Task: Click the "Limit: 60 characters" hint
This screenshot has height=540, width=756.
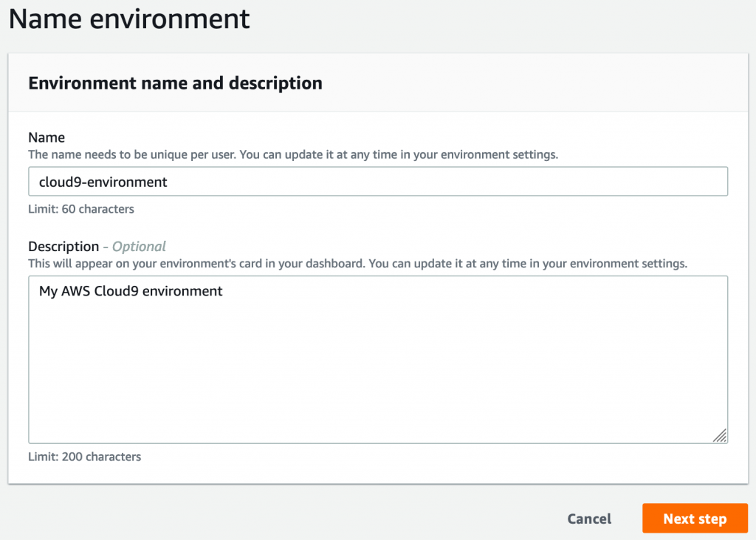Action: click(81, 209)
